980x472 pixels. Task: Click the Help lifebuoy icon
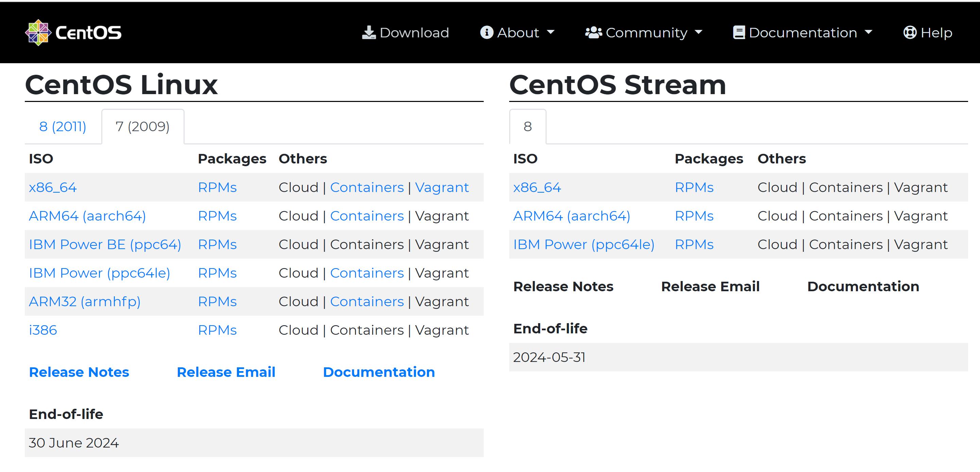tap(910, 33)
